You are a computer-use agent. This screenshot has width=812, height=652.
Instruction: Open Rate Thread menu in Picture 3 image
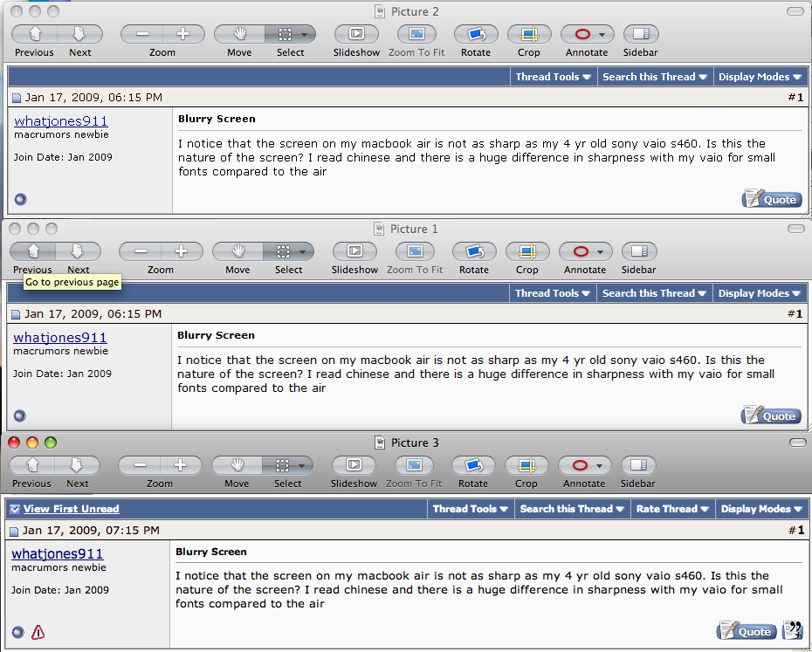pos(672,509)
